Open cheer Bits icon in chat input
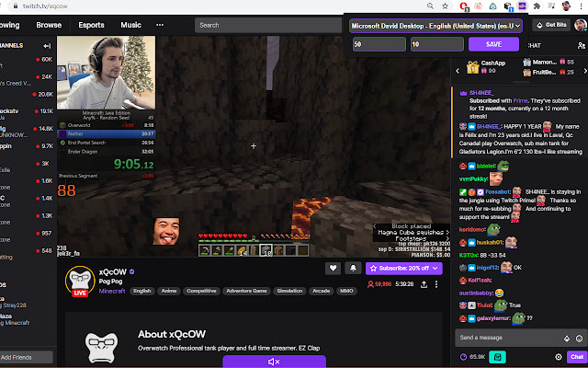This screenshot has height=368, width=588. (x=567, y=339)
